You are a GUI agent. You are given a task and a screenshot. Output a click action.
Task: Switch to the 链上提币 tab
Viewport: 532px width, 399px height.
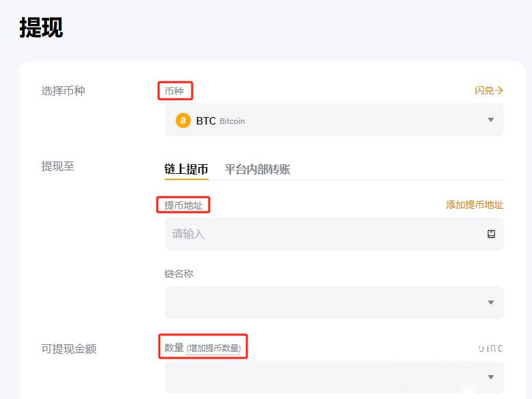pos(186,169)
